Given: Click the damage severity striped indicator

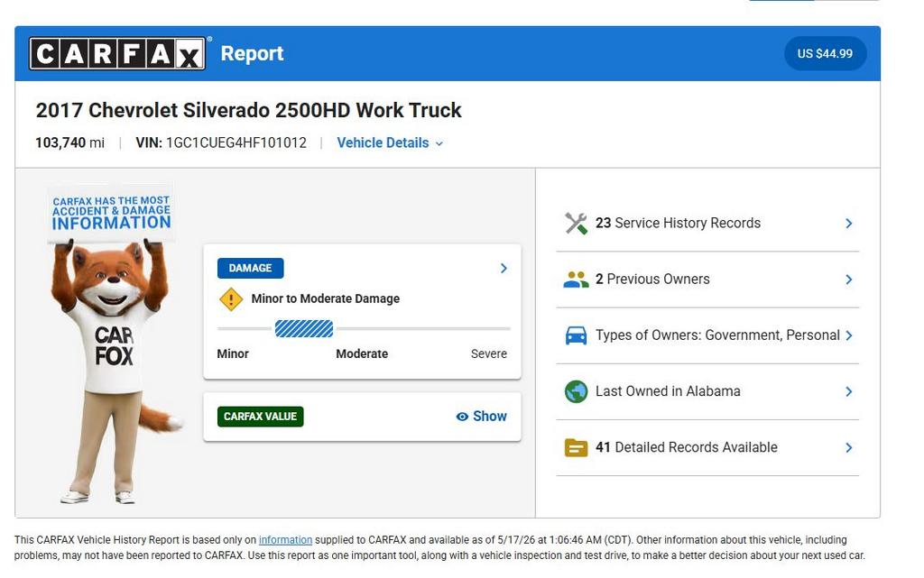Looking at the screenshot, I should coord(304,328).
